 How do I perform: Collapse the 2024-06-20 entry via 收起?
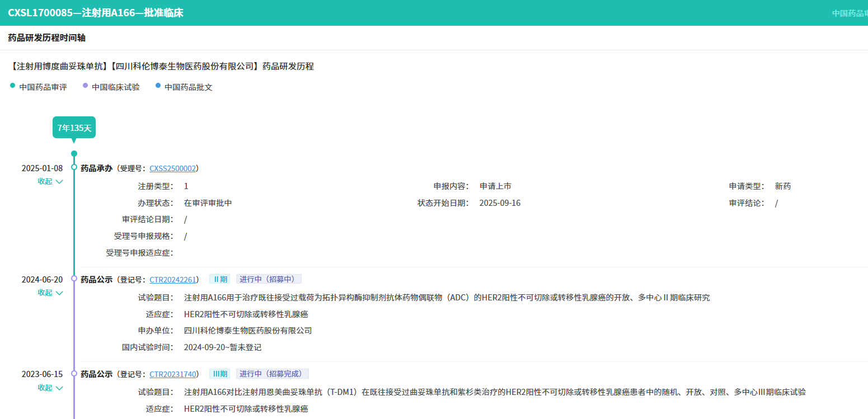(x=50, y=293)
